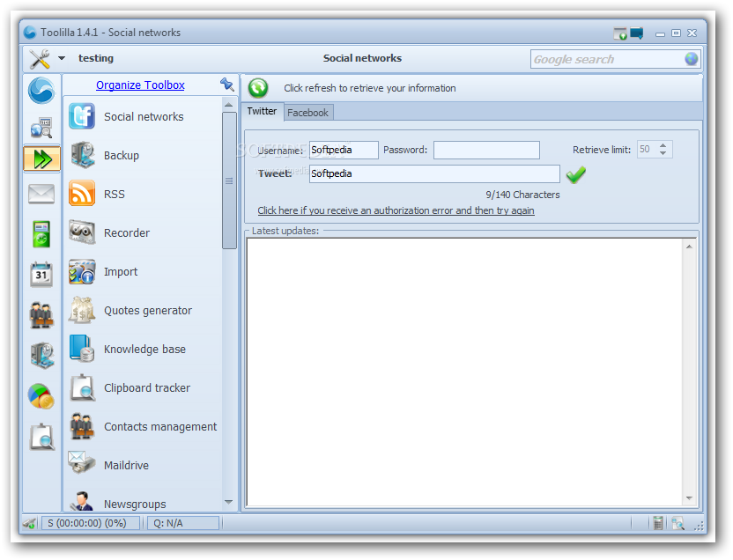
Task: Decrease Retrieve limit with down arrow
Action: 663,153
